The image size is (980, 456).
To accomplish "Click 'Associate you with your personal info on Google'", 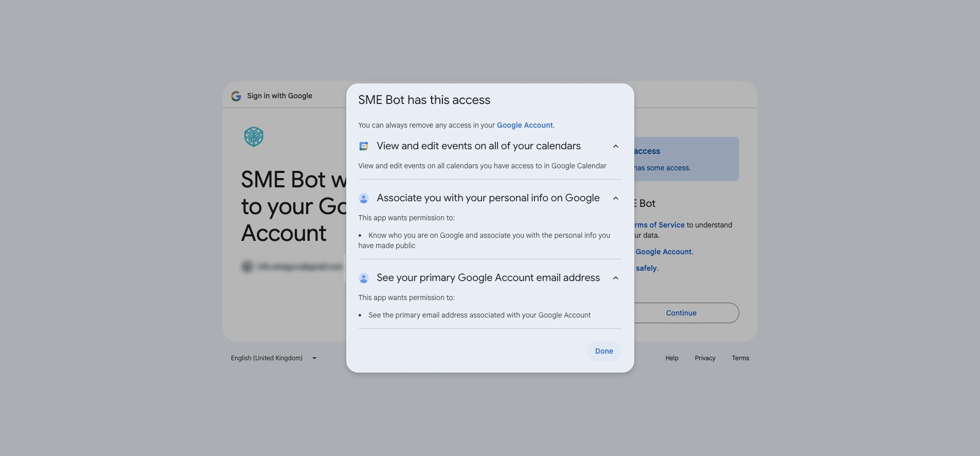I will pyautogui.click(x=488, y=198).
